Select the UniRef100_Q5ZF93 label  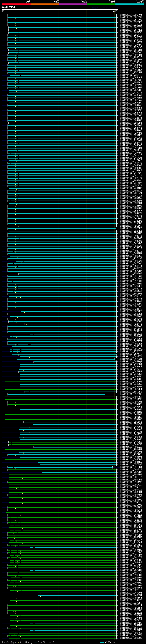tap(131, 464)
